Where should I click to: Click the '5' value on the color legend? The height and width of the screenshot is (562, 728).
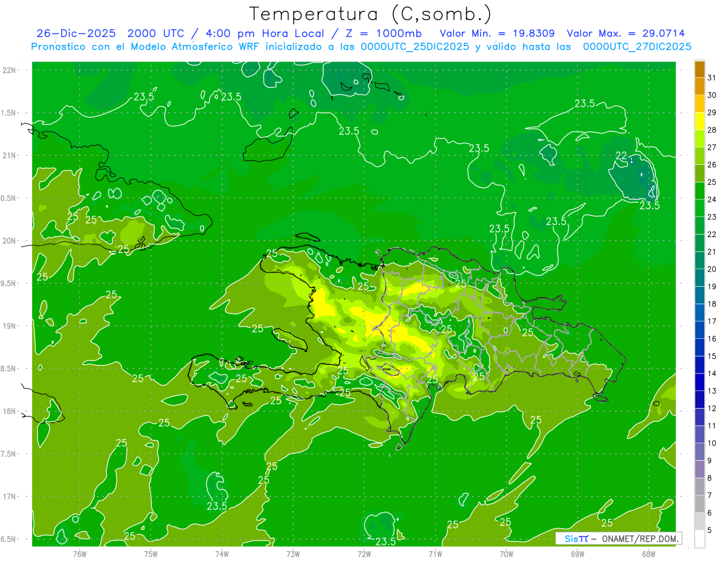[710, 530]
